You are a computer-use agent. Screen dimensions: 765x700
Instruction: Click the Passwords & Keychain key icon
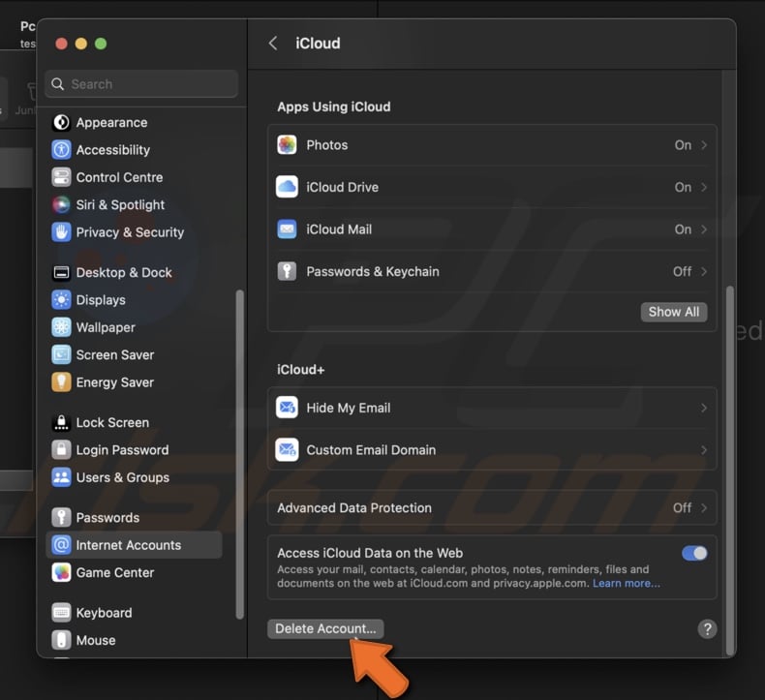[x=287, y=272]
